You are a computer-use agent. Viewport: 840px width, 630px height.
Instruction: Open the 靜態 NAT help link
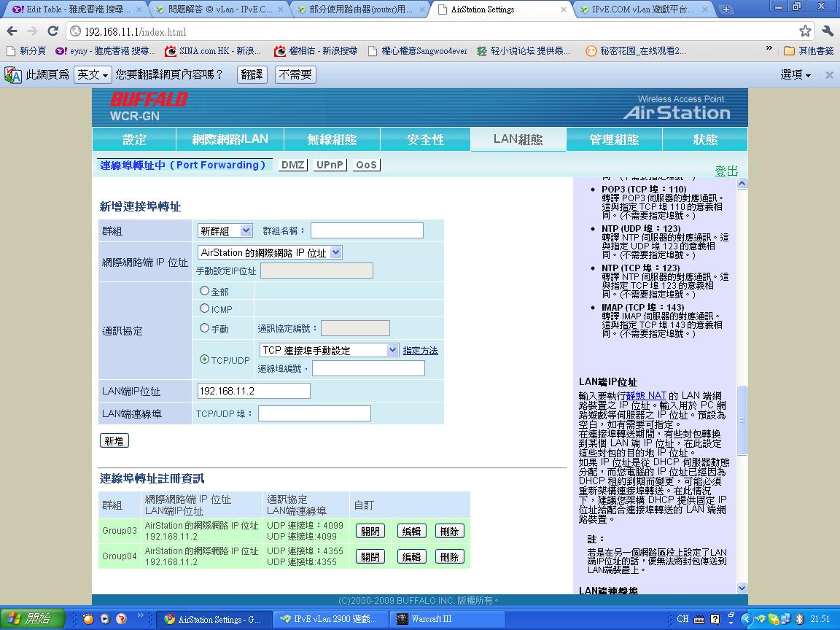[646, 395]
